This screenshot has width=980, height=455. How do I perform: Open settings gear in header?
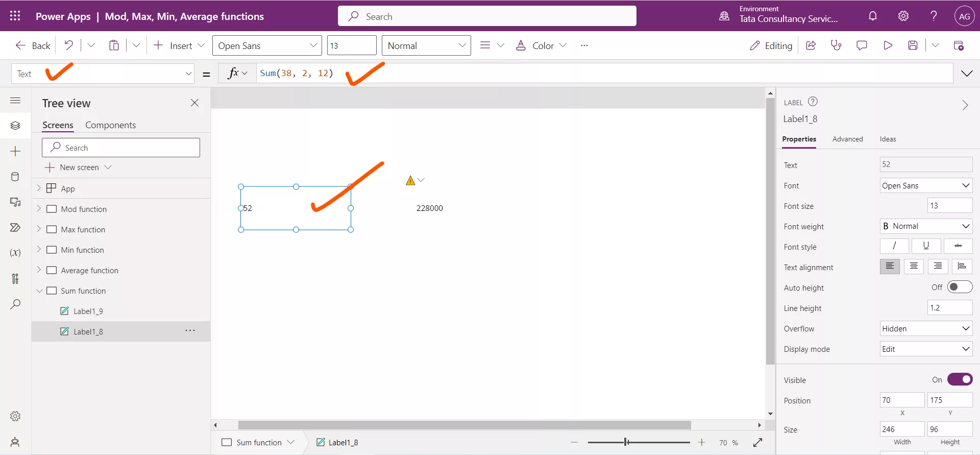click(903, 16)
